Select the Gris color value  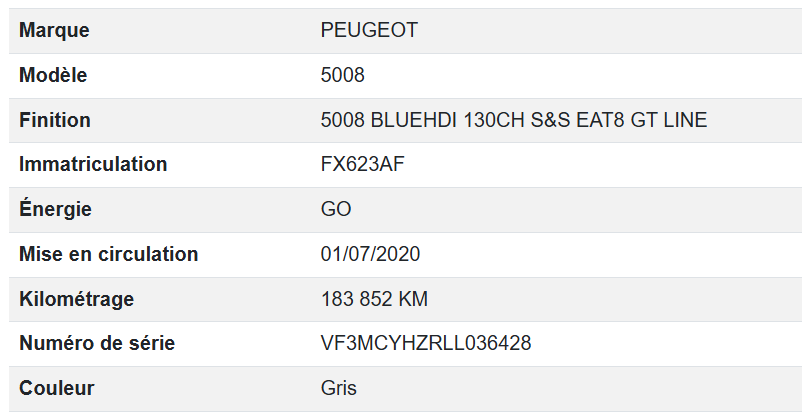338,388
